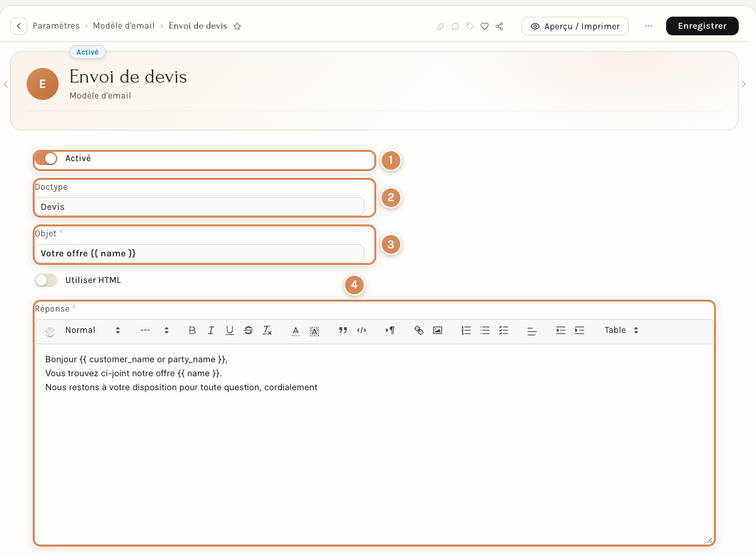Open the font size dropdown showing ---
The height and width of the screenshot is (556, 756).
[x=155, y=330]
